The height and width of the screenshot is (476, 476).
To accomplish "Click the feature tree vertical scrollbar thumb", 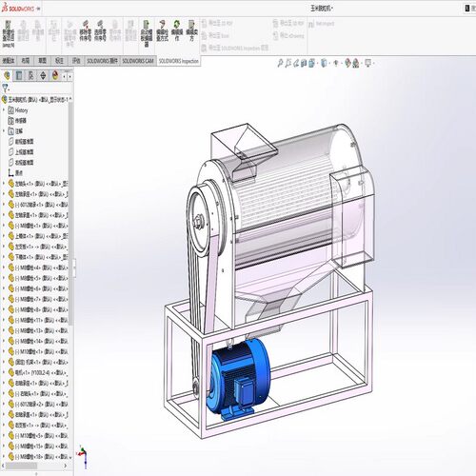I will click(70, 212).
